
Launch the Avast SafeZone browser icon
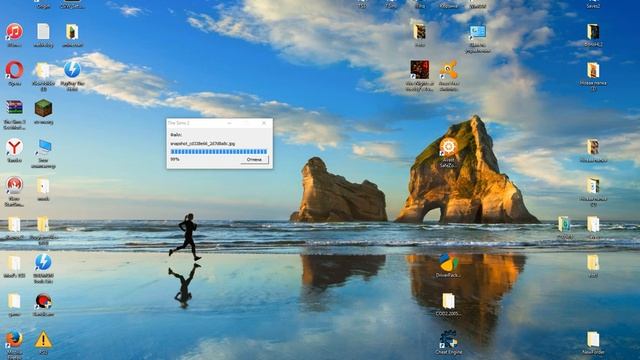[x=449, y=147]
